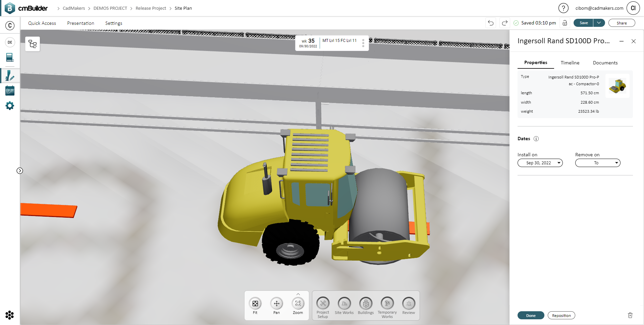644x325 pixels.
Task: Open the Install on date dropdown
Action: point(540,163)
